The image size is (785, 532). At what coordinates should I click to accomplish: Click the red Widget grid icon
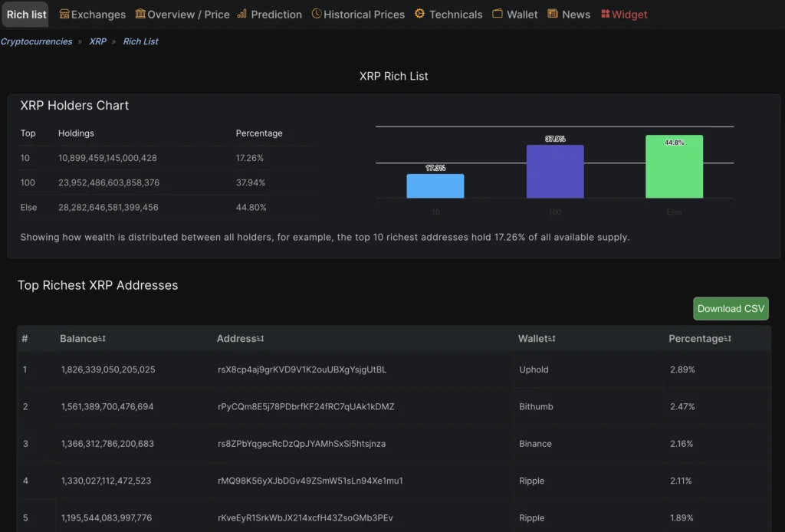pos(605,14)
